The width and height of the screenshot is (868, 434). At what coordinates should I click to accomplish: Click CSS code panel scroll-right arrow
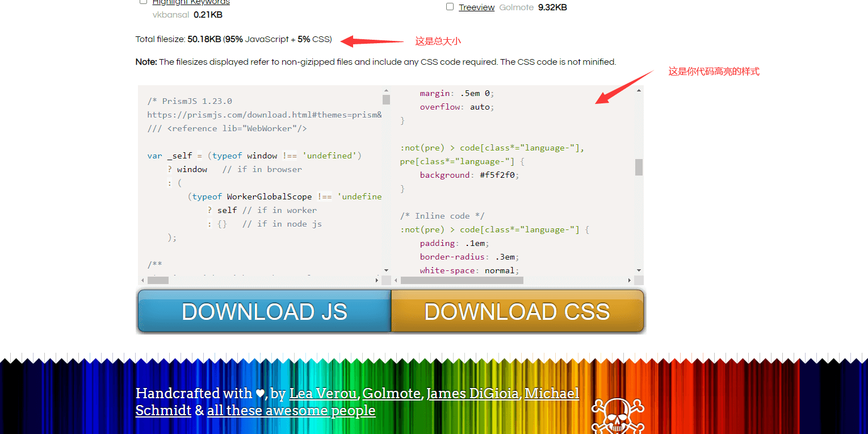tap(630, 280)
